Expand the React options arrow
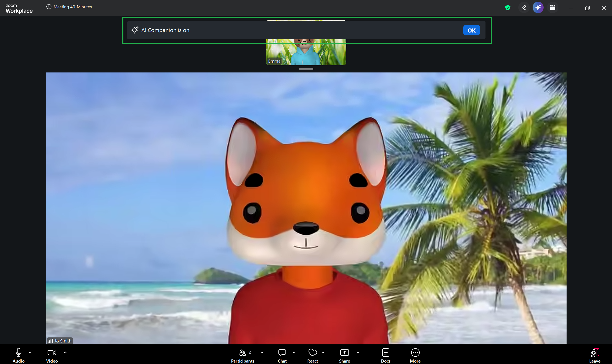This screenshot has width=612, height=364. point(323,352)
